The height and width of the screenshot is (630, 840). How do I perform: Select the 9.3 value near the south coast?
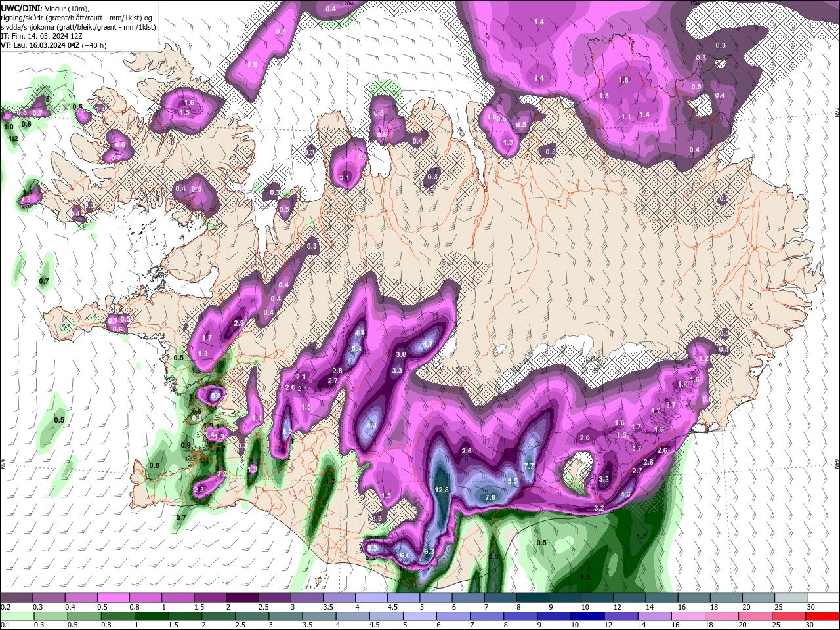pos(429,552)
